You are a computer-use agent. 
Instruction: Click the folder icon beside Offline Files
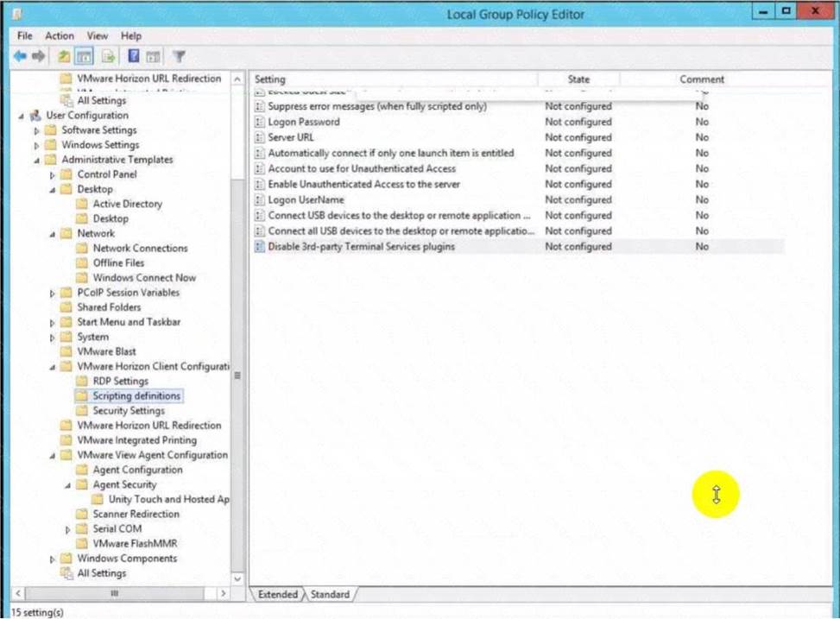[82, 263]
